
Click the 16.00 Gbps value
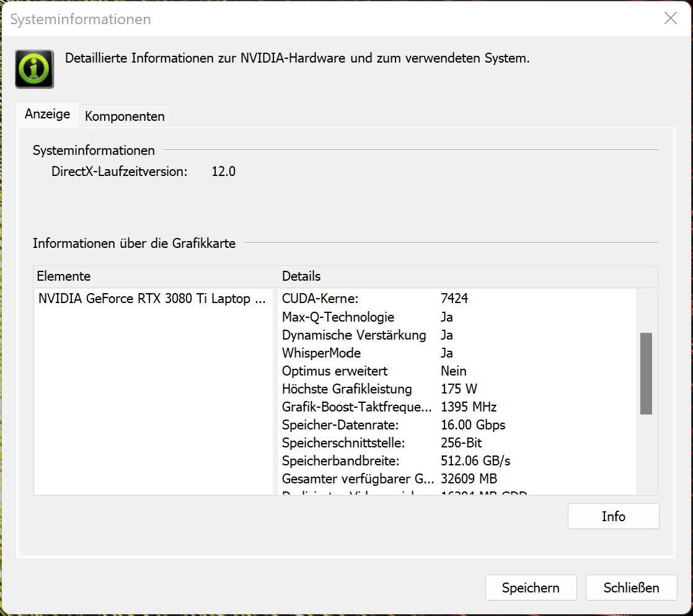point(473,425)
